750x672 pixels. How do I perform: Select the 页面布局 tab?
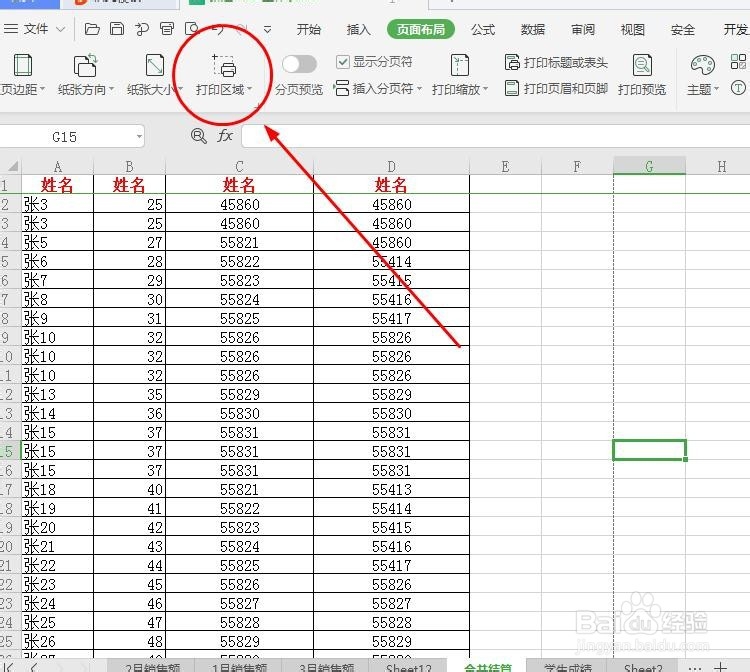tap(420, 30)
